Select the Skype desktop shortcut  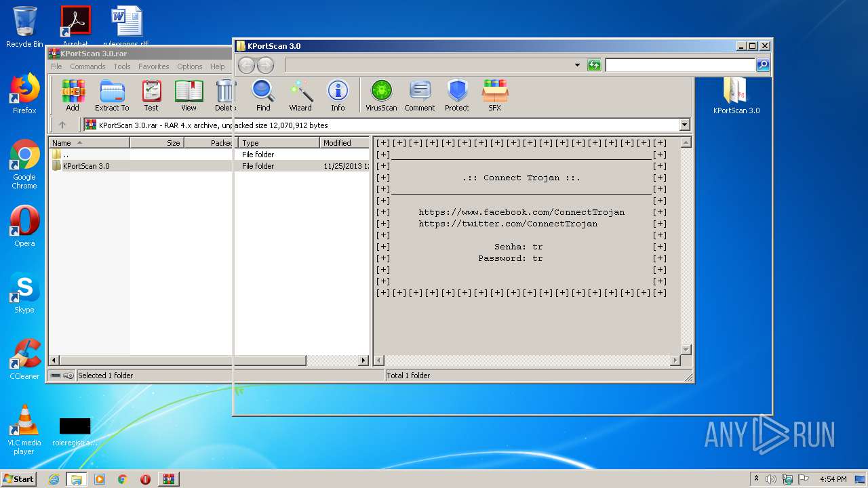coord(24,293)
